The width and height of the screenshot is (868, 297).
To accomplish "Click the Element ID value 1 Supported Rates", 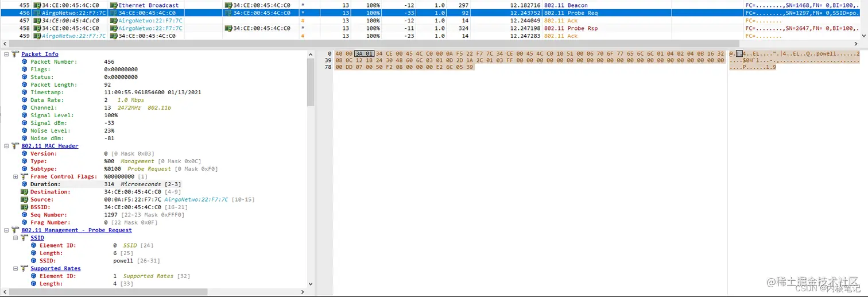I will tap(143, 276).
